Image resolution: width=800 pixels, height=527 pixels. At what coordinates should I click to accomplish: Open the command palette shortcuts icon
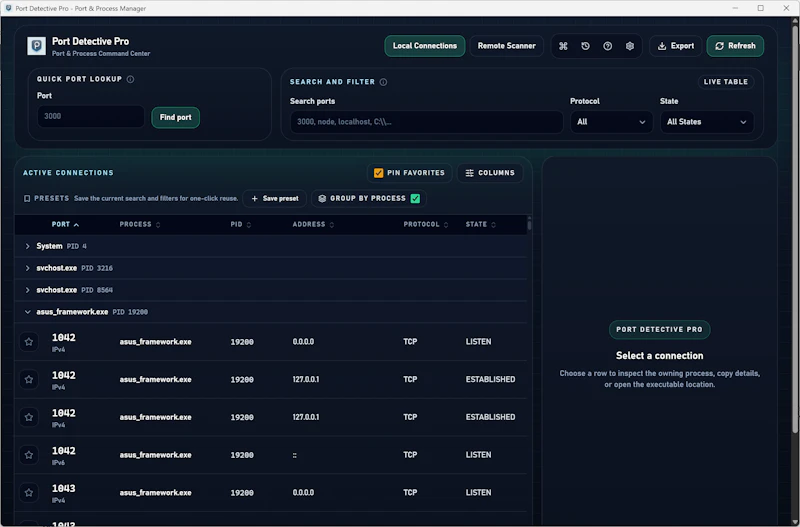click(563, 46)
